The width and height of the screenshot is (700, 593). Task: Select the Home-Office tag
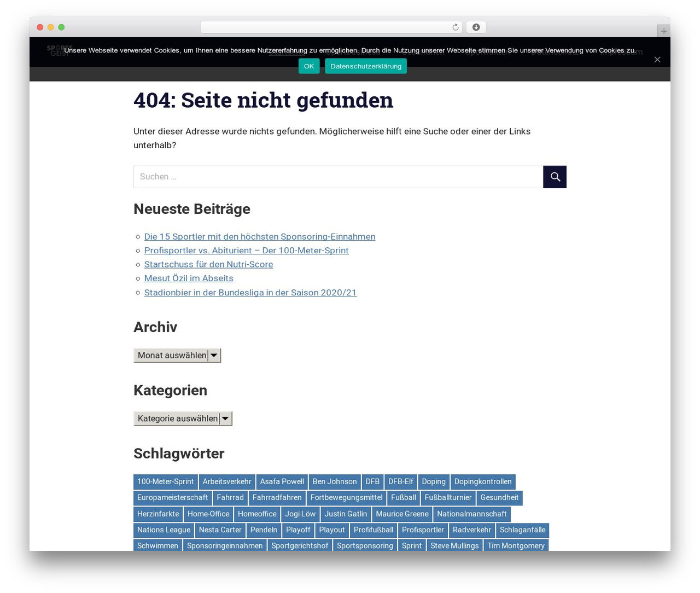pos(208,514)
